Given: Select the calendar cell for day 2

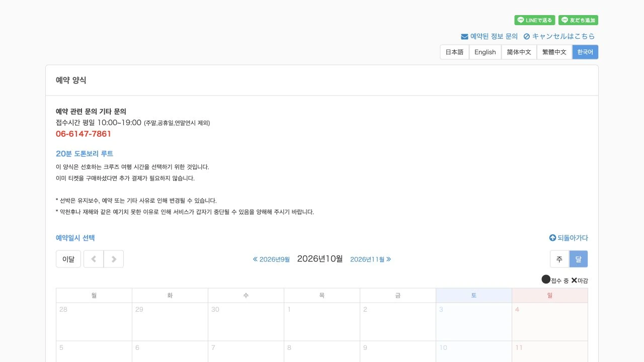Looking at the screenshot, I should (x=398, y=322).
